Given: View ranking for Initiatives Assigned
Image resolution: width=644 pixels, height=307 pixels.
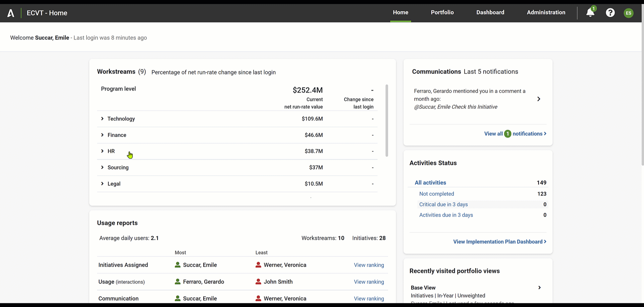Looking at the screenshot, I should pos(369,265).
